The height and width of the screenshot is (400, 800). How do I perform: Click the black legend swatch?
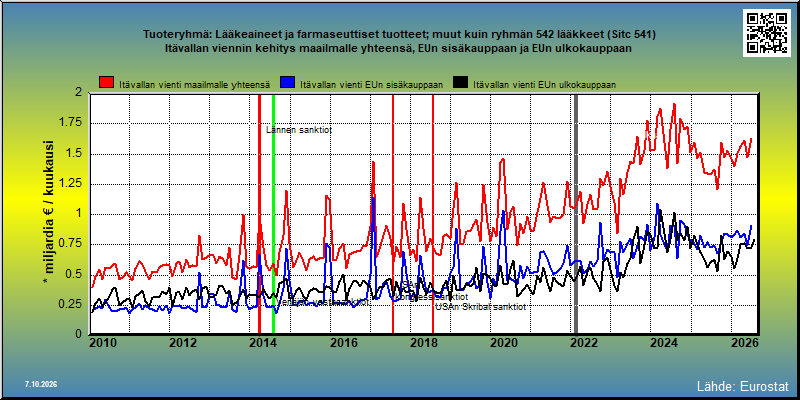(461, 83)
